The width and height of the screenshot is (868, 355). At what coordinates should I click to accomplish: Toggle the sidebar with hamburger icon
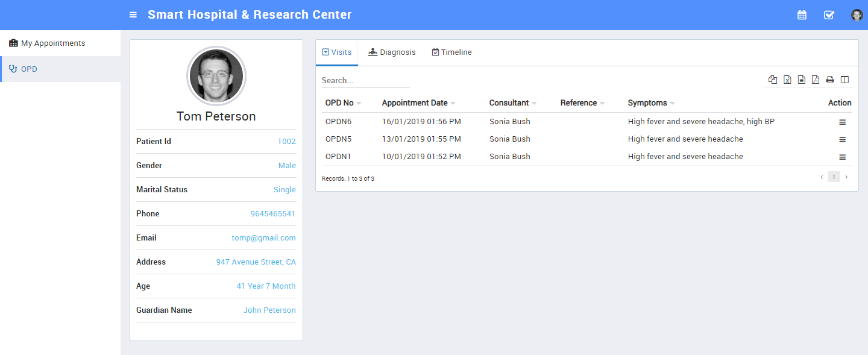133,15
